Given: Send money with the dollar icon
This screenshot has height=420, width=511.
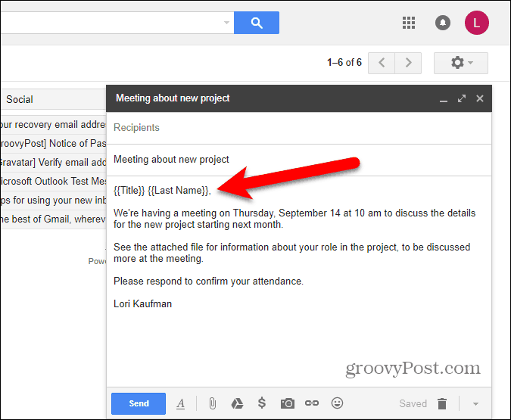Looking at the screenshot, I should (x=262, y=403).
